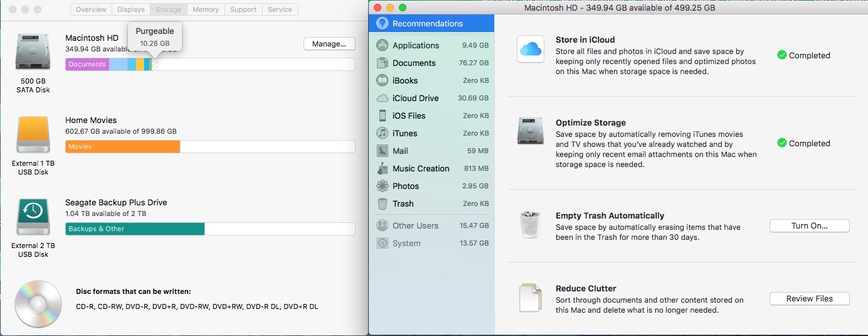Select the iCloud Drive row showing 30.69 GB
This screenshot has height=336, width=868.
431,98
